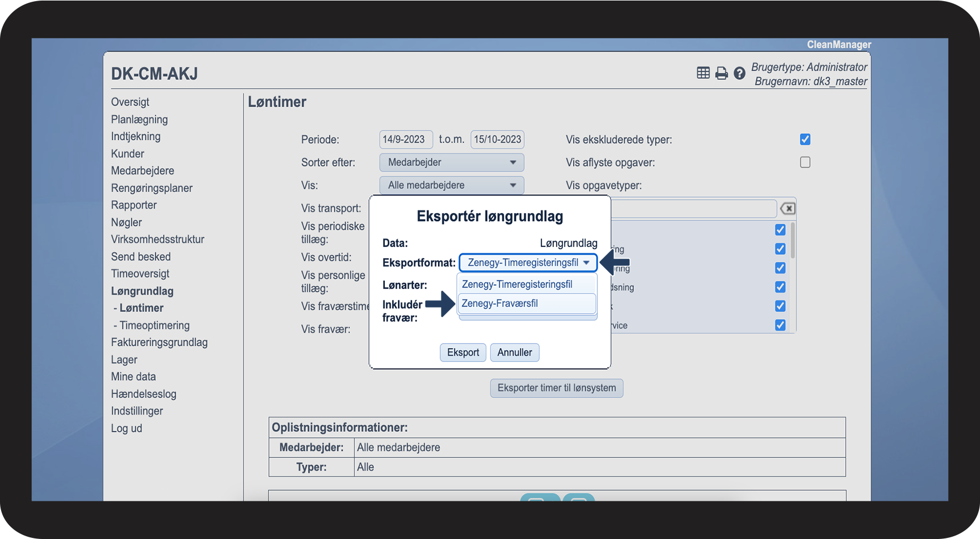Open Virksomhedsstruktur
This screenshot has height=539, width=980.
coord(158,240)
